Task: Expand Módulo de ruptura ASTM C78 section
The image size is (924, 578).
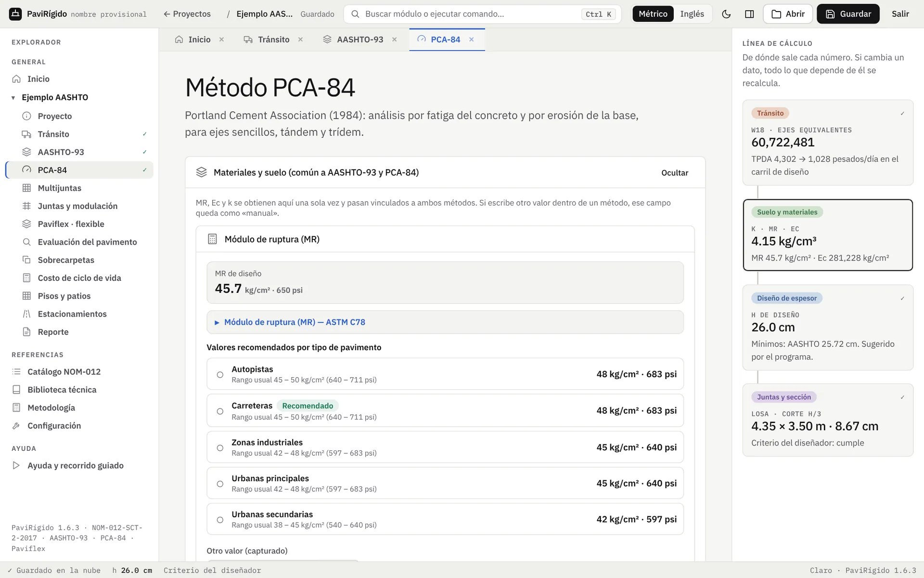Action: point(445,322)
